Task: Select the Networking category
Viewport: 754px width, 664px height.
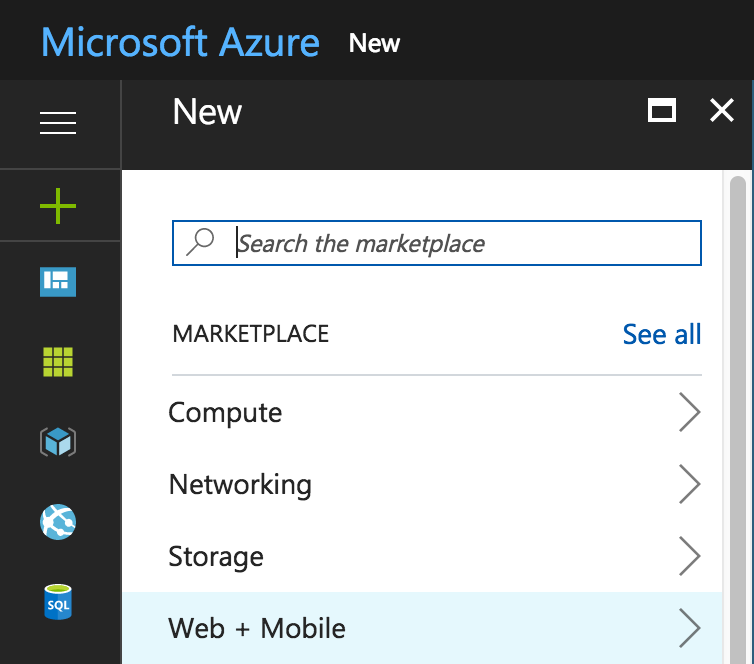Action: [x=422, y=484]
